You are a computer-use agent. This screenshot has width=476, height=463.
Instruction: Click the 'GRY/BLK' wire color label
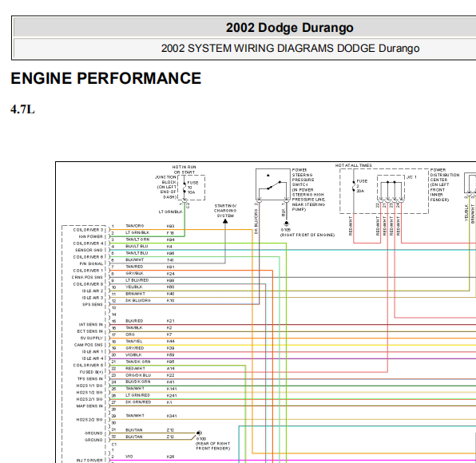[134, 274]
